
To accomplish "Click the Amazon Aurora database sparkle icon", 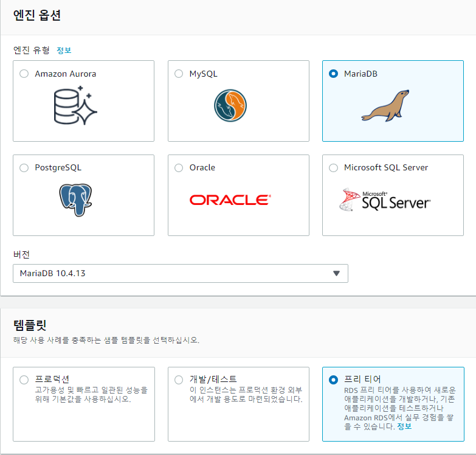I will 75,105.
